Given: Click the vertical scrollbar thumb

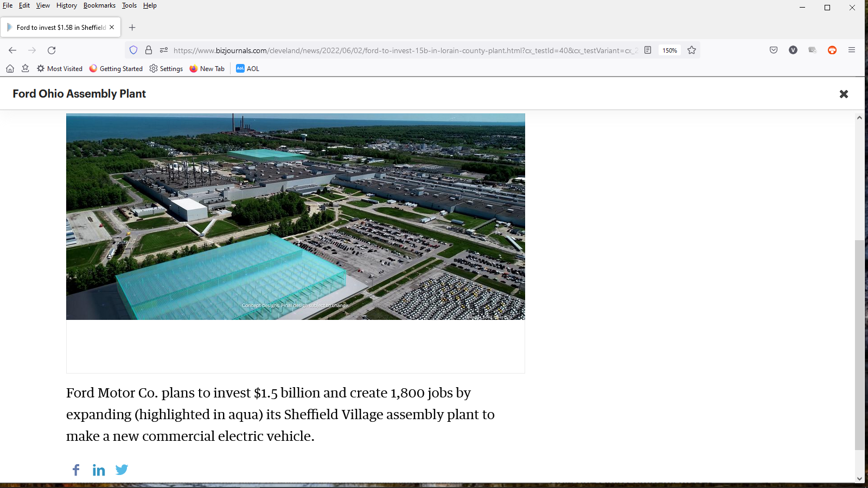Looking at the screenshot, I should 859,345.
